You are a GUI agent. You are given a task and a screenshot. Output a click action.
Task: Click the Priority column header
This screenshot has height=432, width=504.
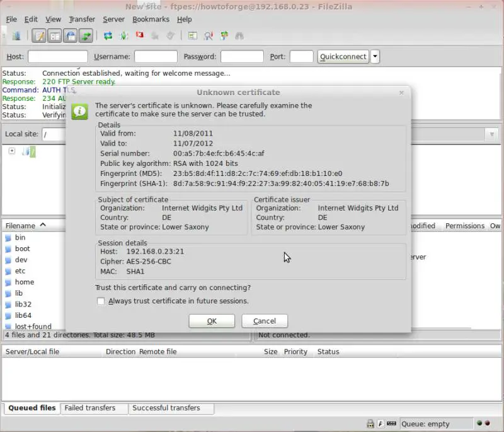[x=295, y=351]
